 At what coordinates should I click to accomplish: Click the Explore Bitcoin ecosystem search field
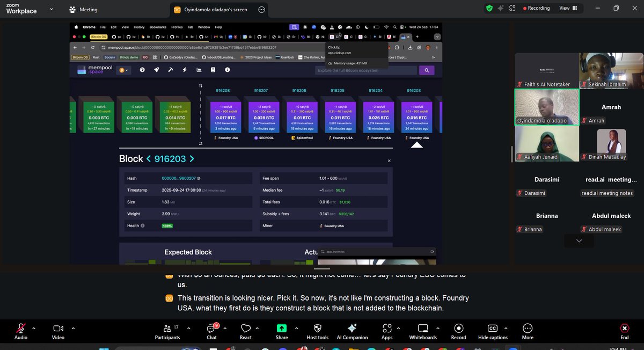point(365,70)
